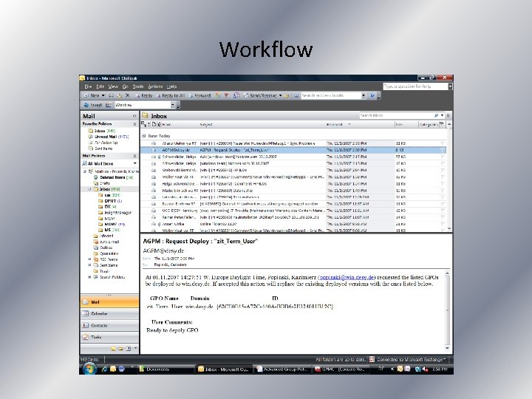
Task: Switch to the Calendar navigation button
Action: [x=109, y=314]
